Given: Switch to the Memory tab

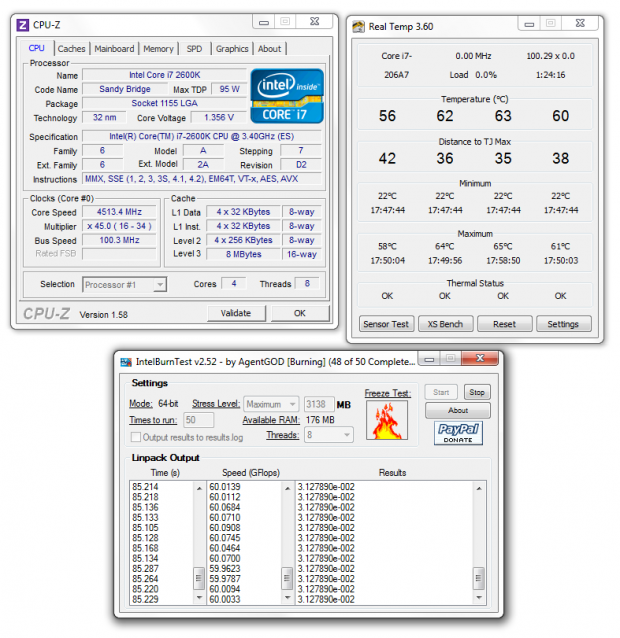Looking at the screenshot, I should tap(158, 49).
